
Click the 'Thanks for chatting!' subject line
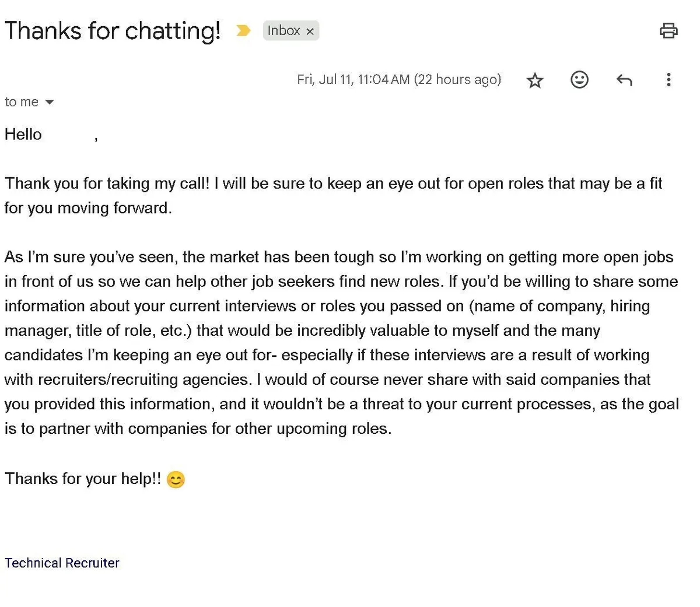(113, 30)
